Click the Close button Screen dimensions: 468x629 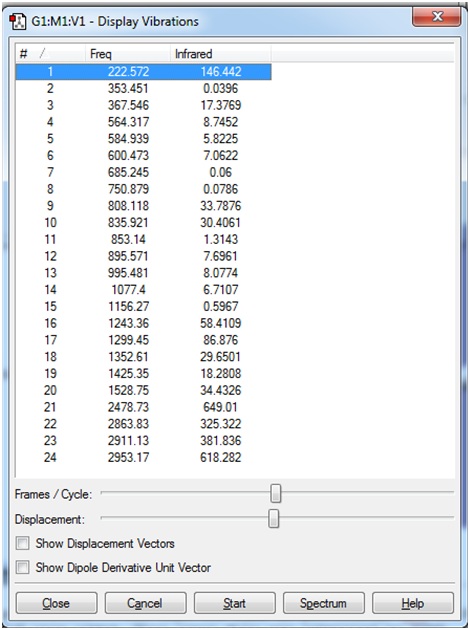57,603
